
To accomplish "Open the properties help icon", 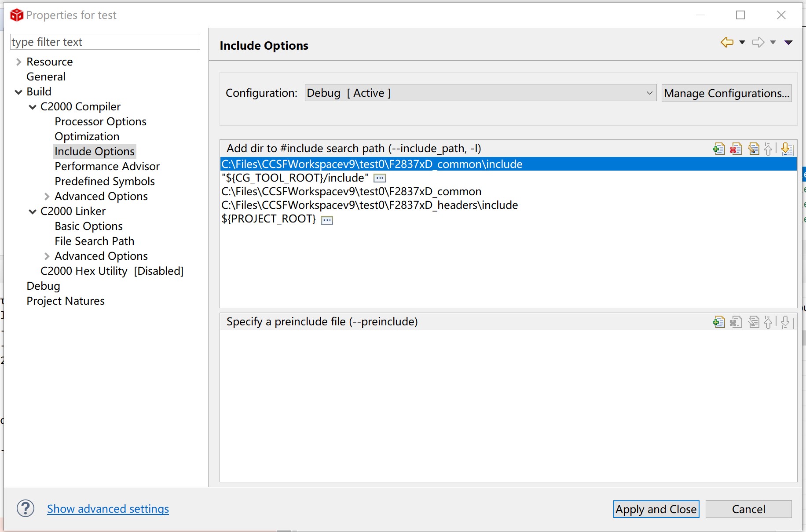I will coord(26,509).
